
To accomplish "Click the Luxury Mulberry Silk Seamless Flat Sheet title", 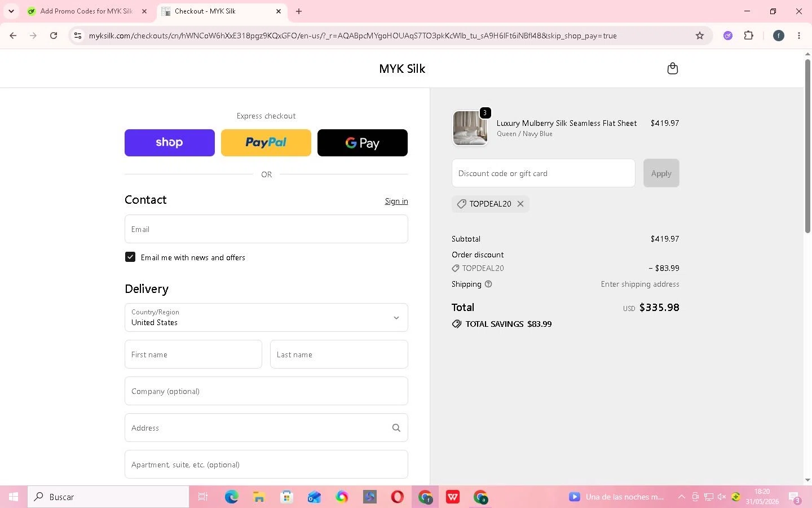I will tap(567, 123).
